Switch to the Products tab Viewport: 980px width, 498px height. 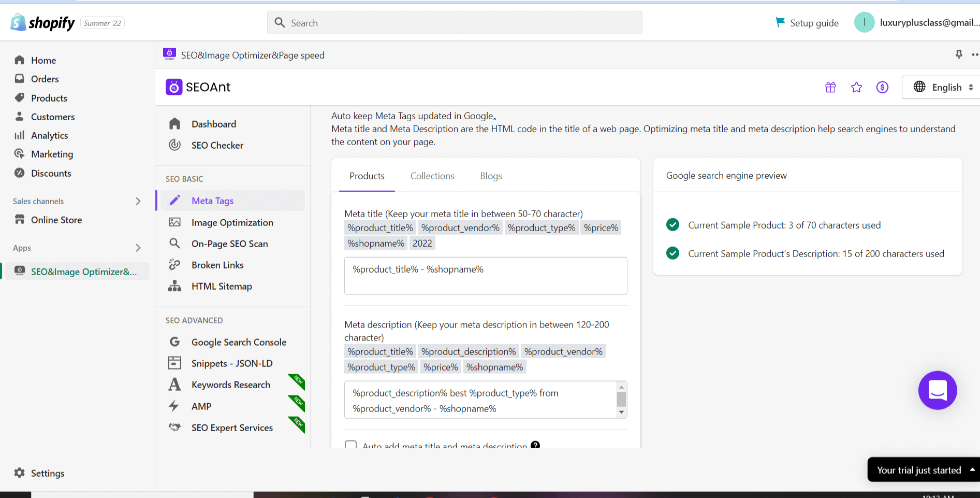point(367,176)
